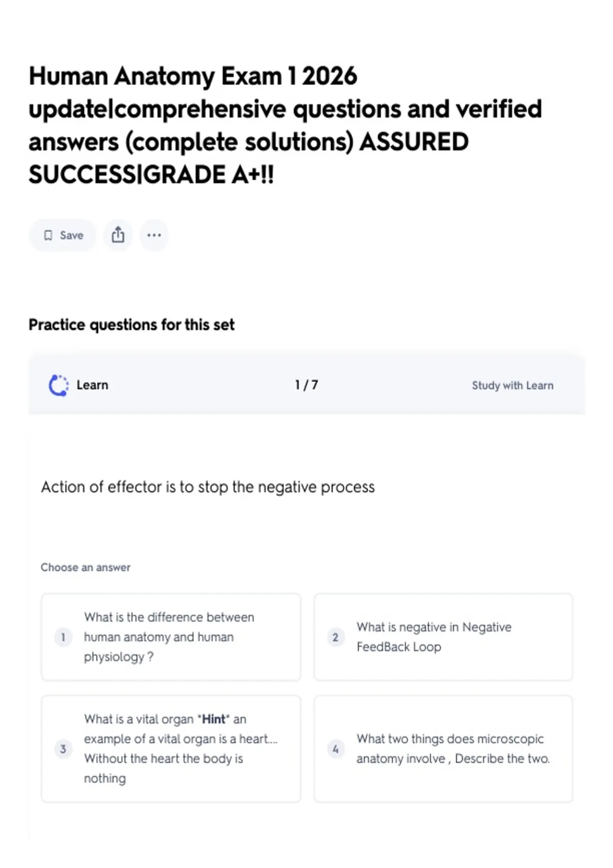The width and height of the screenshot is (613, 868).
Task: Open the share icon button
Action: [x=118, y=235]
